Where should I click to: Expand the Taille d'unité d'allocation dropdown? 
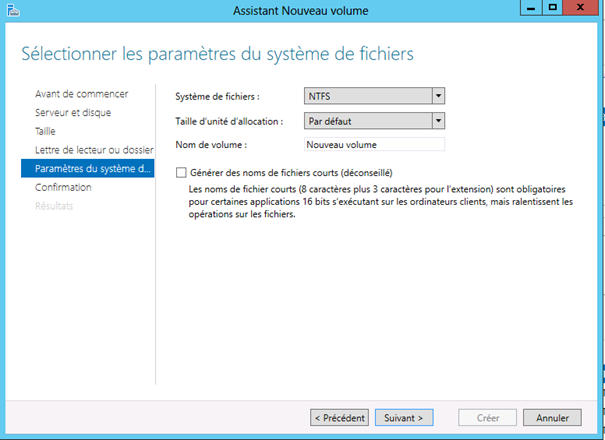pos(437,121)
